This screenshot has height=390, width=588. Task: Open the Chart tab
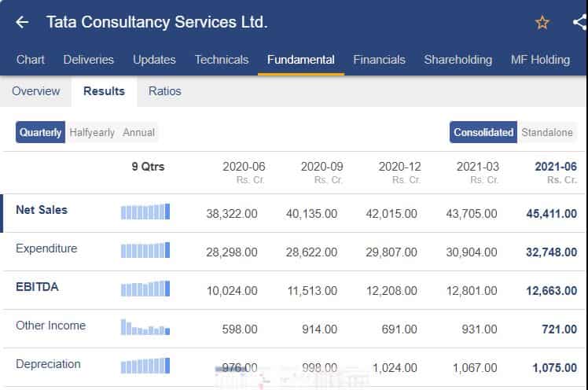point(31,60)
